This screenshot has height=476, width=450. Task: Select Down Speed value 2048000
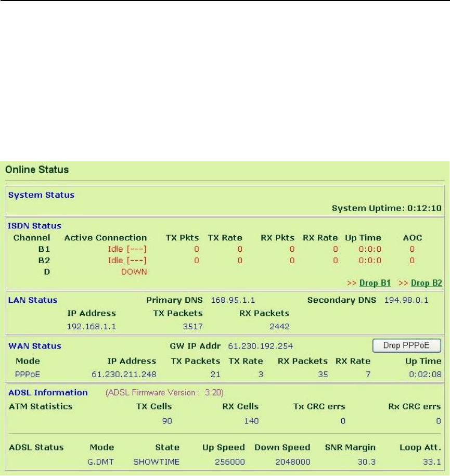tap(293, 462)
